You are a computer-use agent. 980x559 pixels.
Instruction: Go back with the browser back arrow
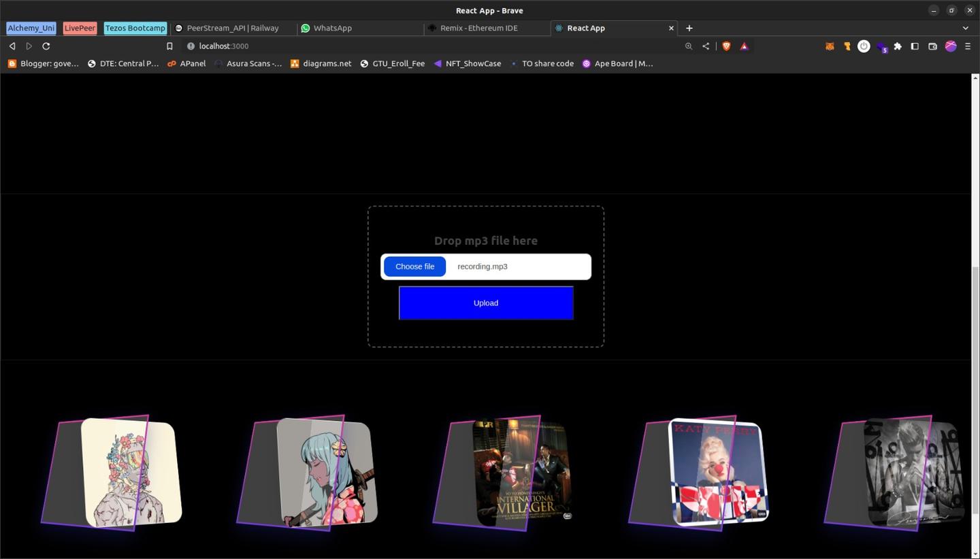click(12, 46)
